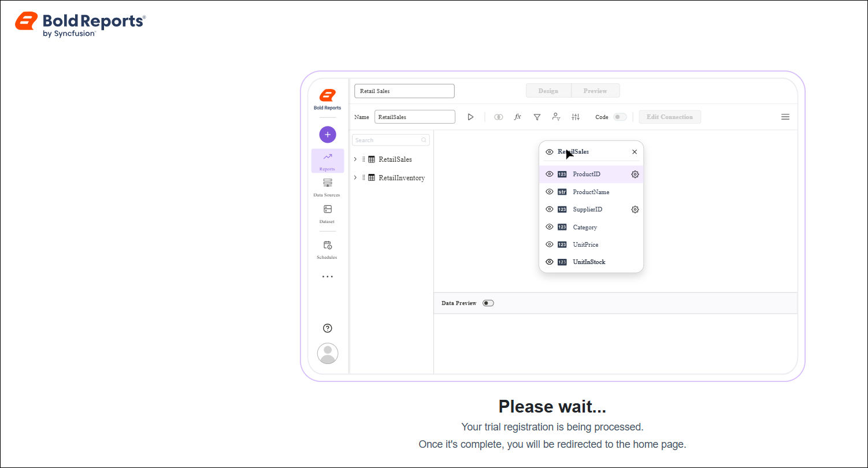This screenshot has width=868, height=468.
Task: Toggle eye icon in RetailSales popup header
Action: [x=550, y=152]
